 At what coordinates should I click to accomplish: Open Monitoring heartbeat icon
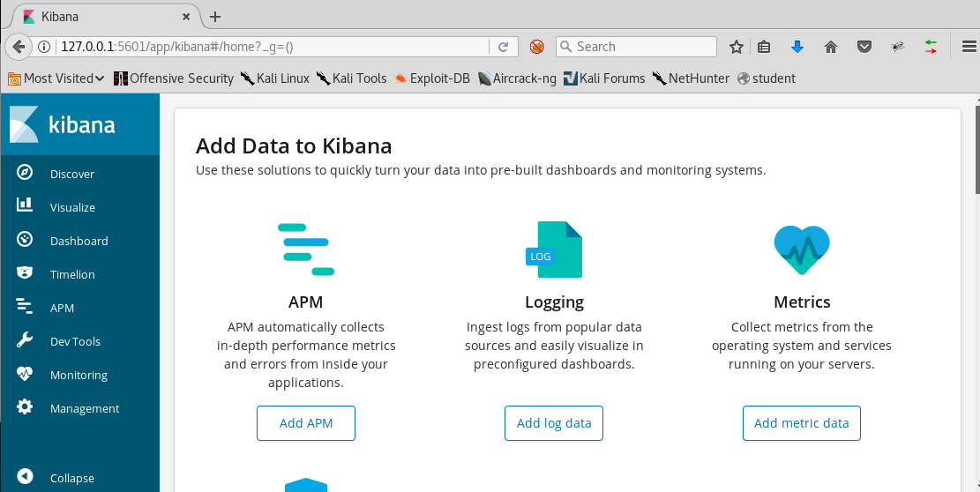point(25,374)
